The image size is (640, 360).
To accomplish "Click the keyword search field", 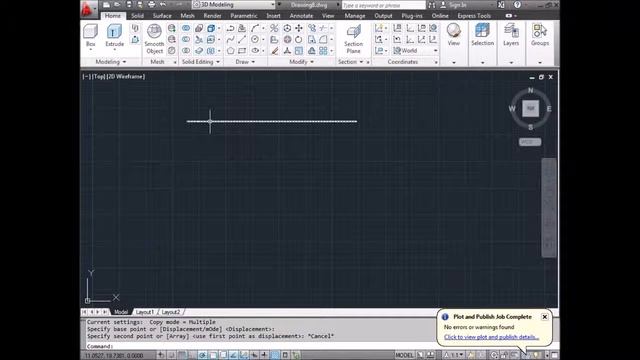I will [383, 5].
